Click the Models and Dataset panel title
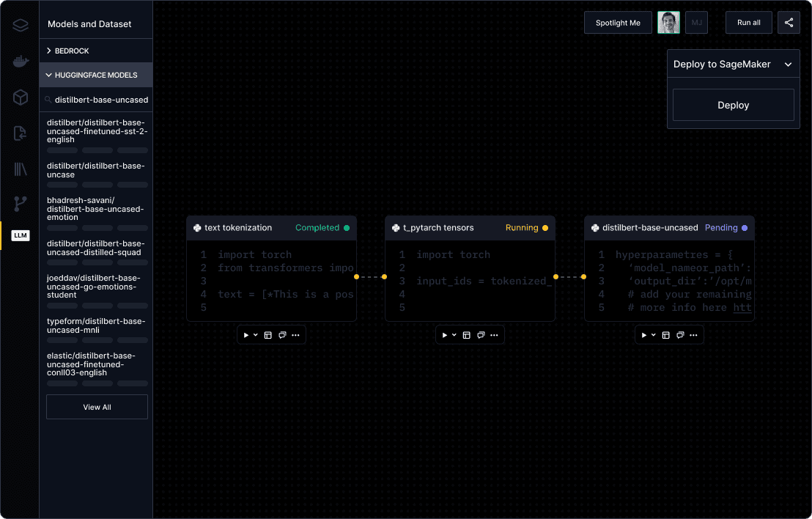Image resolution: width=812 pixels, height=519 pixels. click(89, 24)
